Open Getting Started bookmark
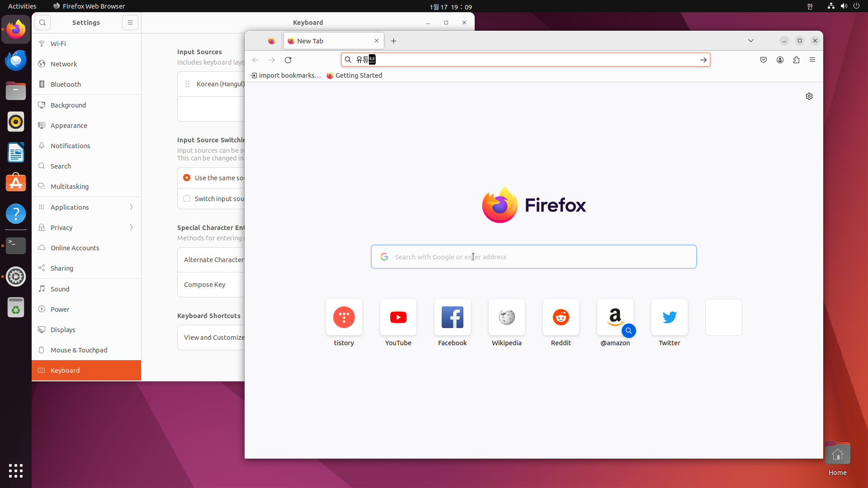Viewport: 868px width, 488px height. 354,75
